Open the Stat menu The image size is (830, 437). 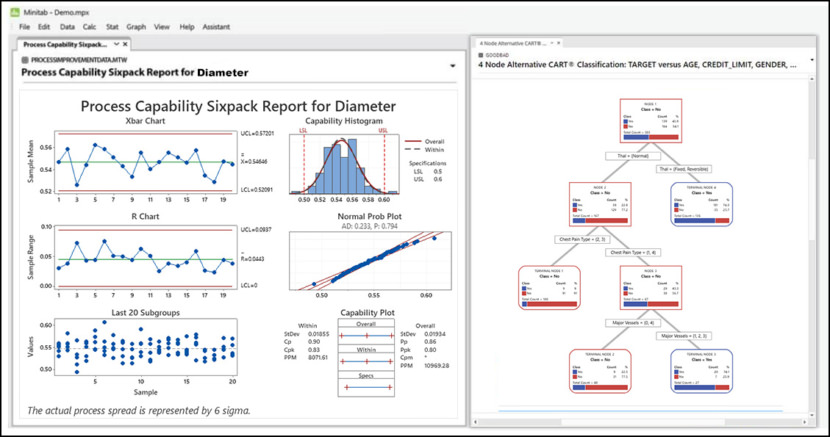click(x=112, y=27)
